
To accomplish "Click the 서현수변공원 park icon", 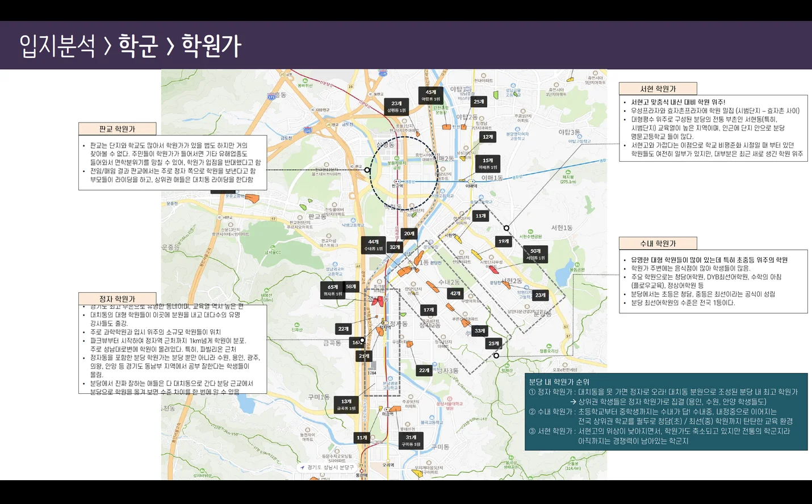I will pos(530,231).
